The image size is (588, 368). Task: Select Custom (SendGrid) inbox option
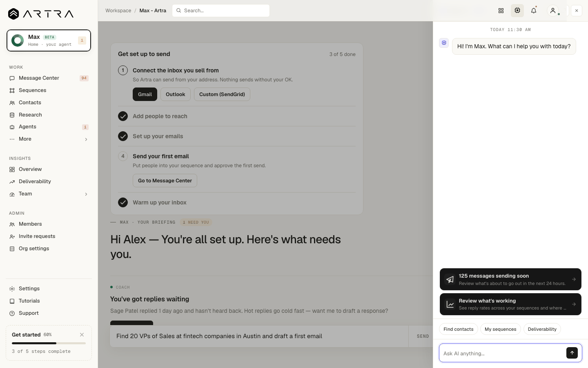tap(222, 94)
